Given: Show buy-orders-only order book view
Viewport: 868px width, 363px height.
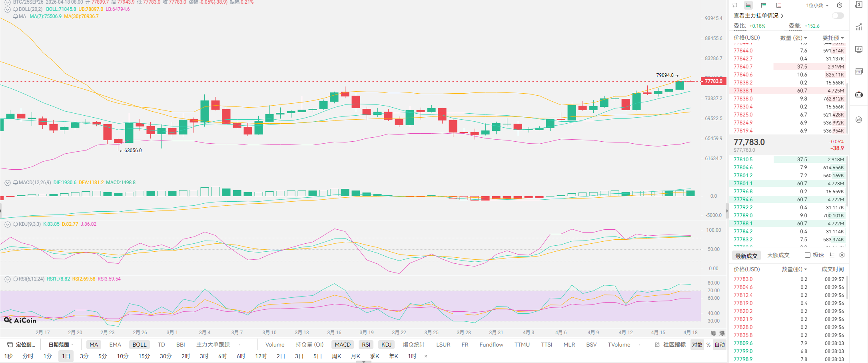Looking at the screenshot, I should pos(763,6).
